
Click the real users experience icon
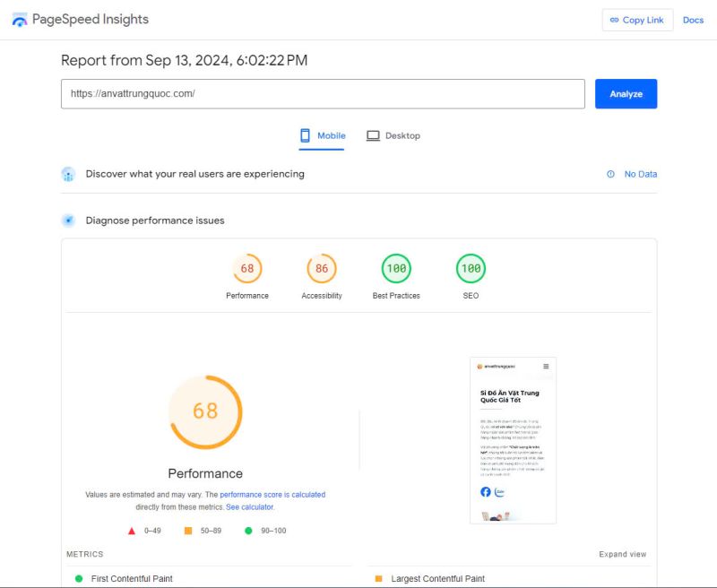point(68,174)
